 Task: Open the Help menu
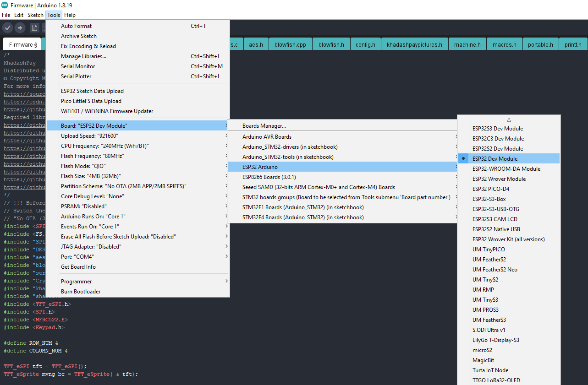click(70, 15)
